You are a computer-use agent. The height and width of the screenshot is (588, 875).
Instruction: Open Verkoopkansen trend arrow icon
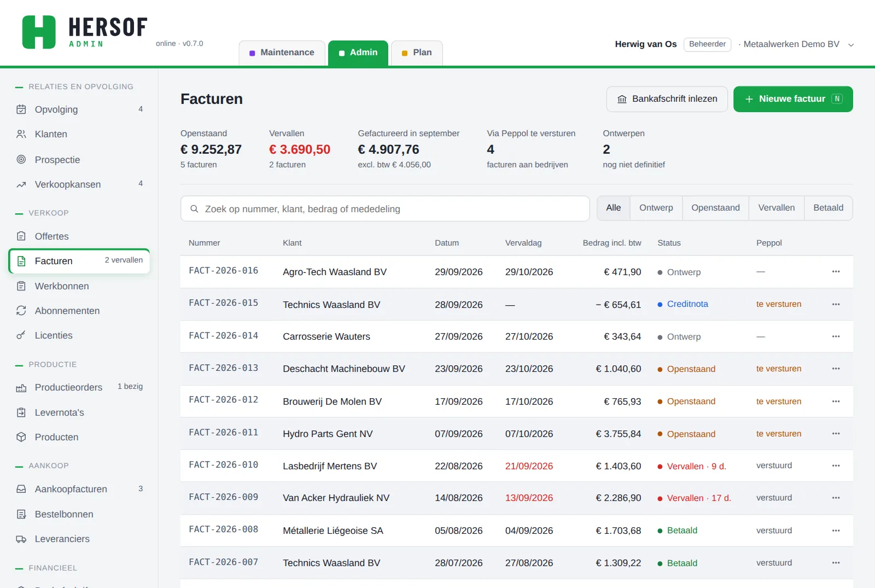pos(21,184)
